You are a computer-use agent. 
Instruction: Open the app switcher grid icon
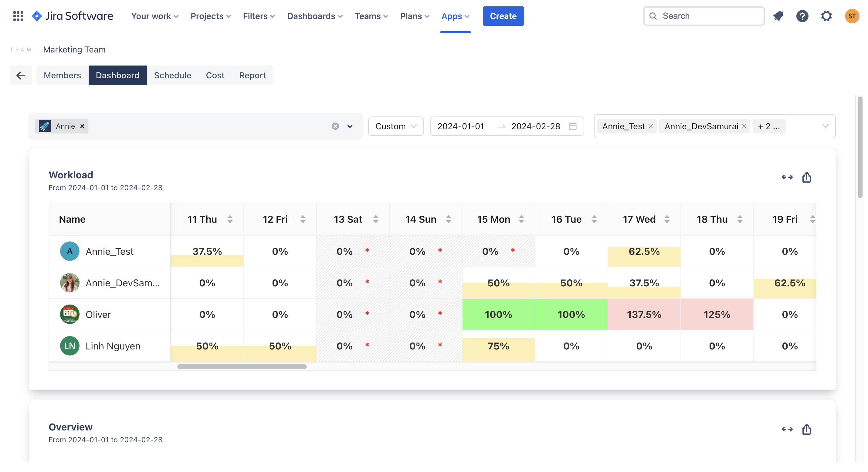coord(18,16)
